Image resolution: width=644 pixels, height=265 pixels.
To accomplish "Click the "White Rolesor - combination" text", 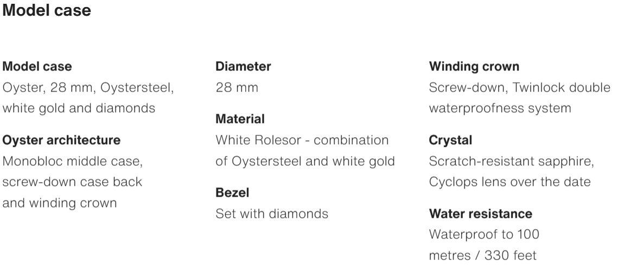I will pyautogui.click(x=302, y=140).
